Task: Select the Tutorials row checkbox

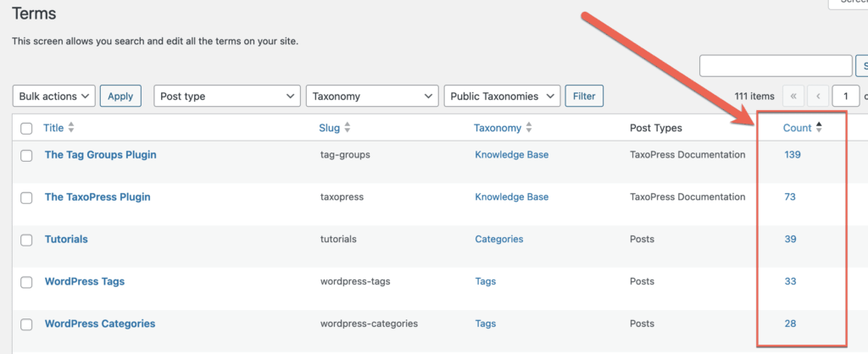Action: [26, 240]
